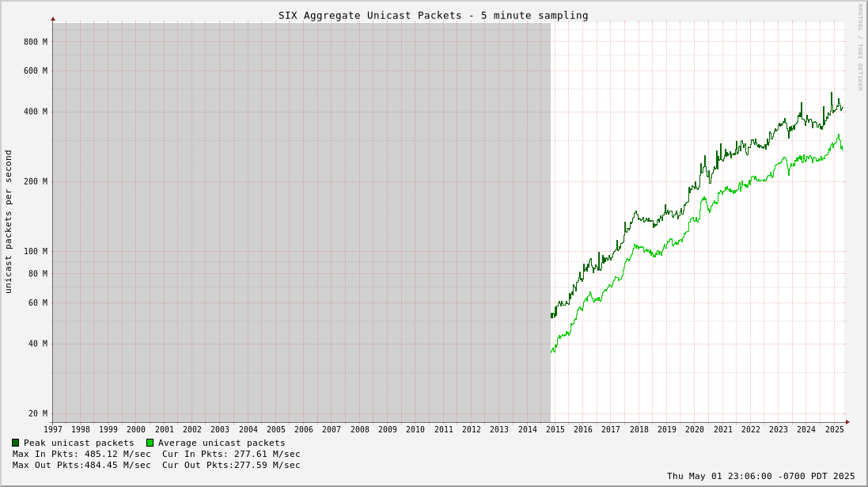Click the 'Max In Pkts: 485.12 M/sec' value
The width and height of the screenshot is (868, 487).
81,454
